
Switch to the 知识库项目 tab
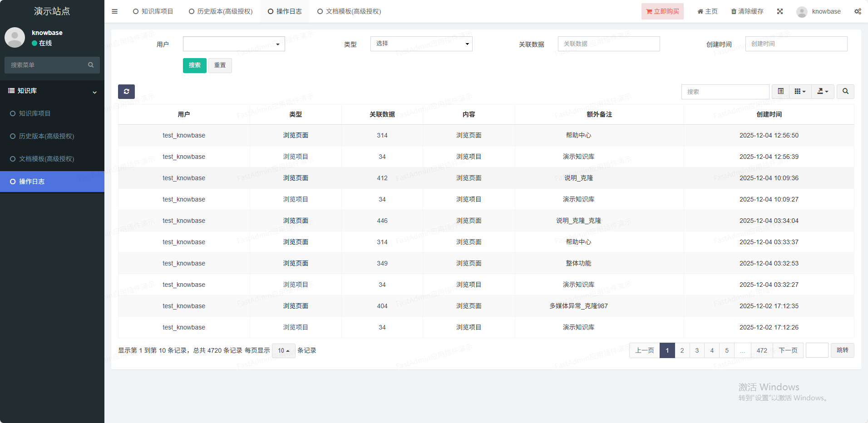coord(153,11)
